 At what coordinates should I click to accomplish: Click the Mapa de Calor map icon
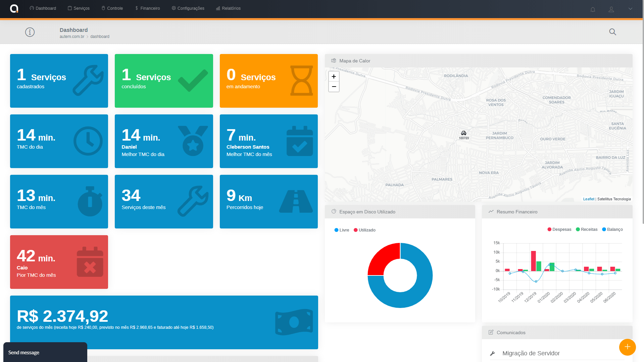tap(334, 61)
